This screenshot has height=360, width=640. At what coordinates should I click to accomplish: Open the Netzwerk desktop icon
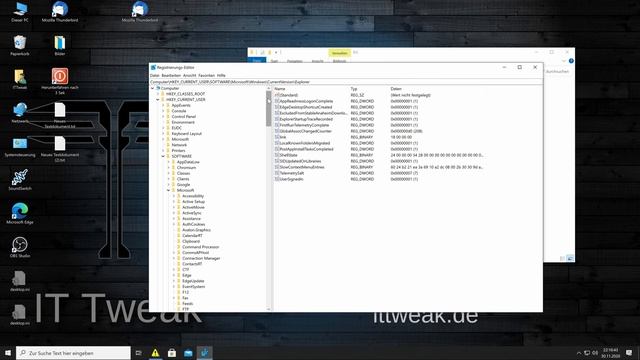(x=20, y=113)
